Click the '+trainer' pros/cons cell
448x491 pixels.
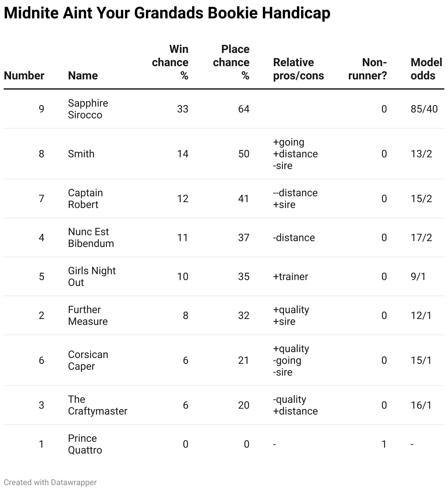coord(290,276)
